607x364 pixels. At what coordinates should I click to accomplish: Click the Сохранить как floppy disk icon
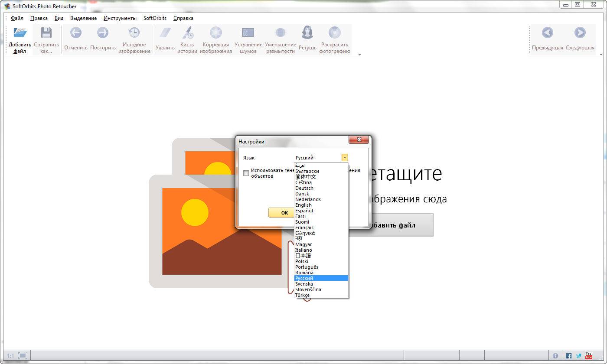point(46,33)
